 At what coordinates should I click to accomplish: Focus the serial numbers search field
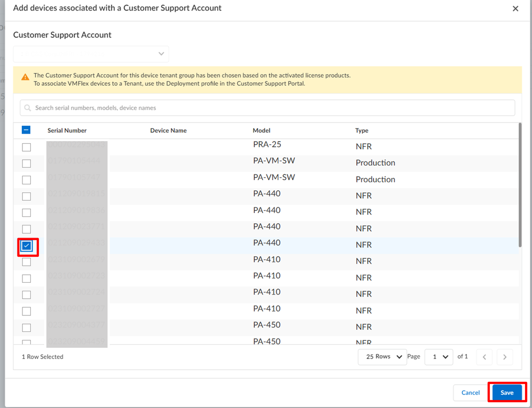pyautogui.click(x=268, y=108)
